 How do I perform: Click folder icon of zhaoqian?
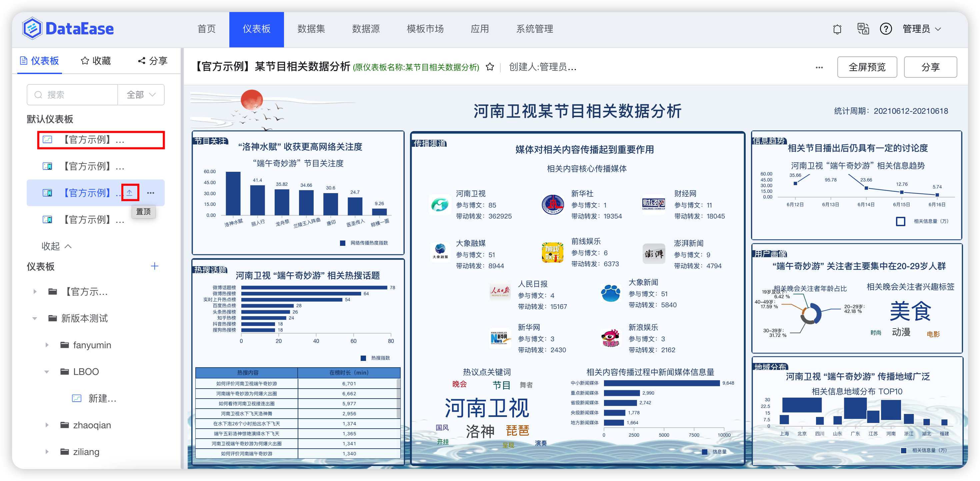pyautogui.click(x=65, y=425)
